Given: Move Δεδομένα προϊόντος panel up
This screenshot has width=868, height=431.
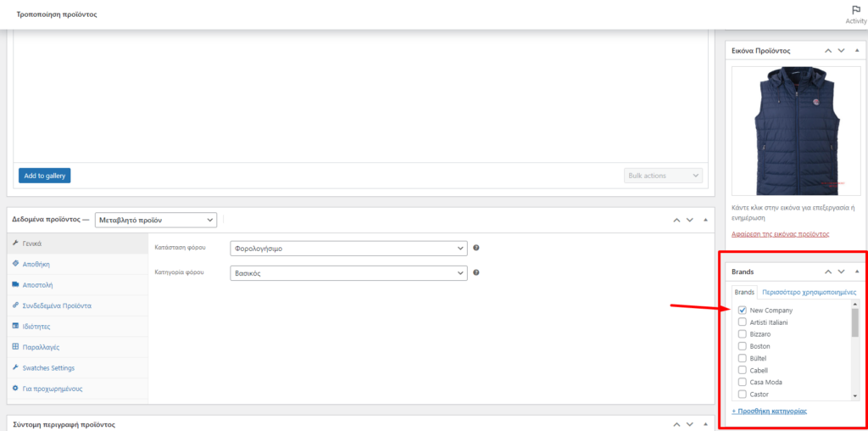Looking at the screenshot, I should 676,220.
